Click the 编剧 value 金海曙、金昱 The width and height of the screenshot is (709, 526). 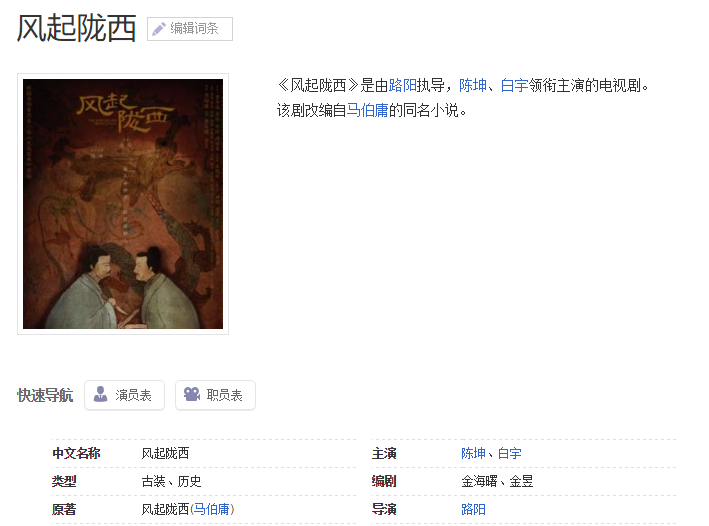click(x=497, y=481)
